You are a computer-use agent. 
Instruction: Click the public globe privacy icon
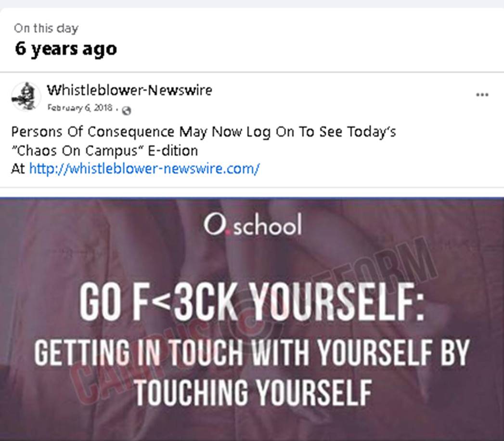[127, 111]
